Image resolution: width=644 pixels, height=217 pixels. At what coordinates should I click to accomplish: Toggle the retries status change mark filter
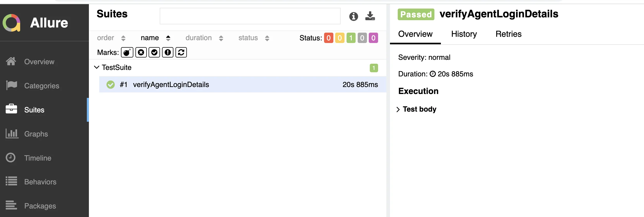pyautogui.click(x=181, y=52)
